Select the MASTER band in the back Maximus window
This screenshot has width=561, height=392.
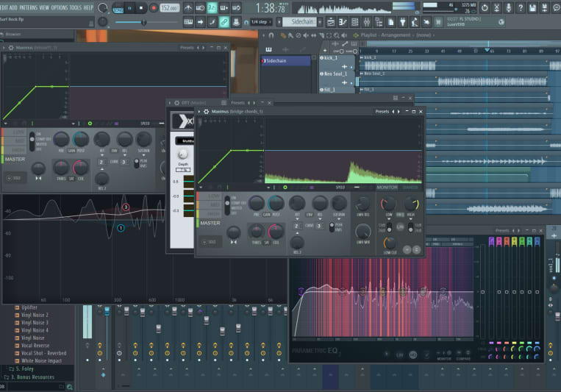15,160
